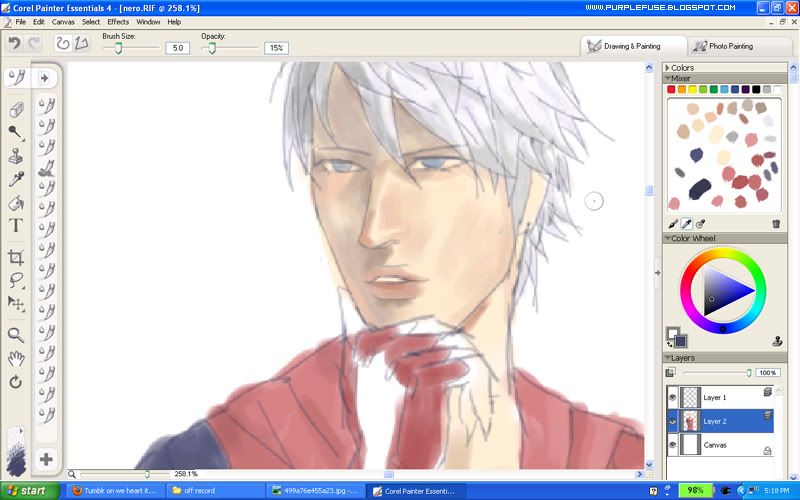Select the Layer Adjuster move tool

16,304
